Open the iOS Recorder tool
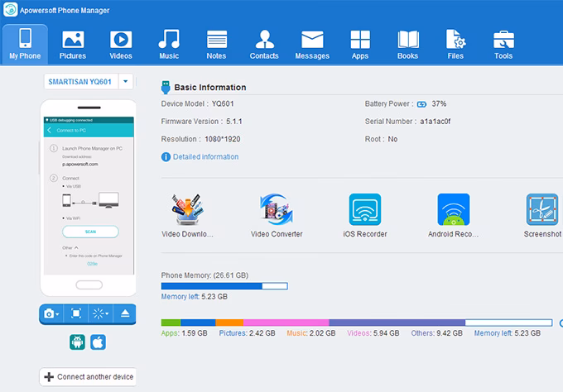Screen dimensions: 563x392 coord(365,216)
